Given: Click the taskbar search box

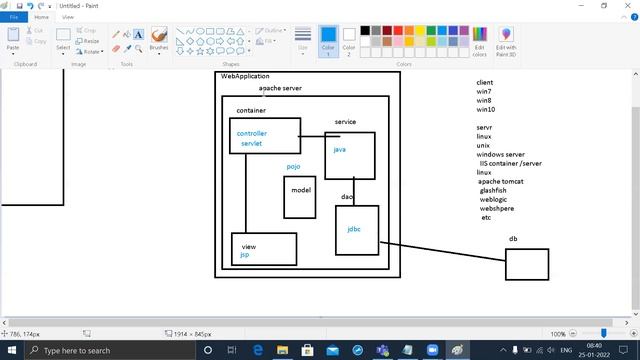Looking at the screenshot, I should pyautogui.click(x=110, y=350).
